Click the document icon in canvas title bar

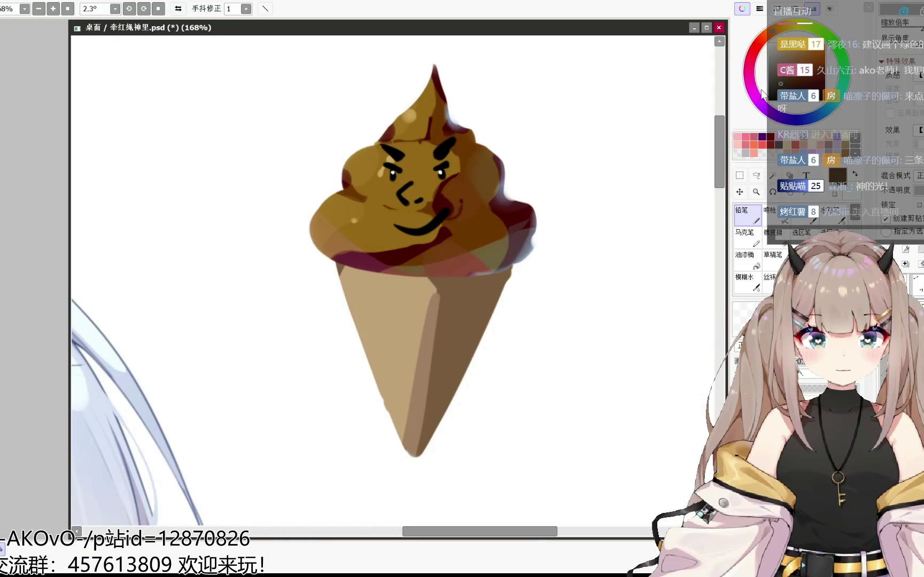pyautogui.click(x=77, y=28)
